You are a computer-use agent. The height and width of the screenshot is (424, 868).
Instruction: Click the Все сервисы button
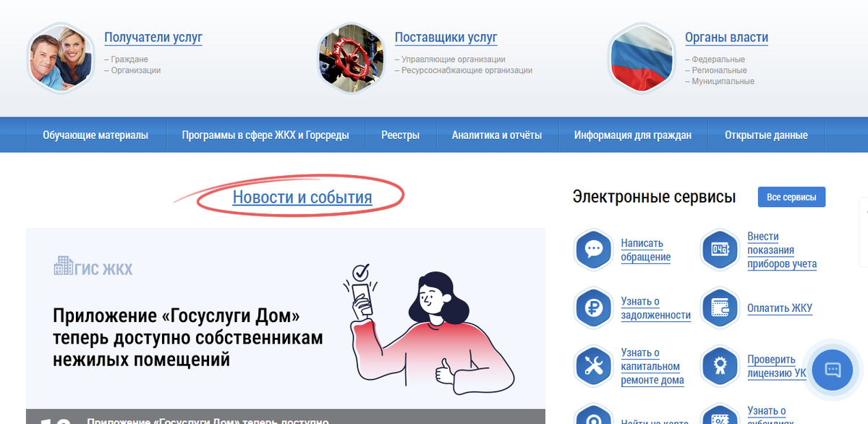(x=791, y=197)
